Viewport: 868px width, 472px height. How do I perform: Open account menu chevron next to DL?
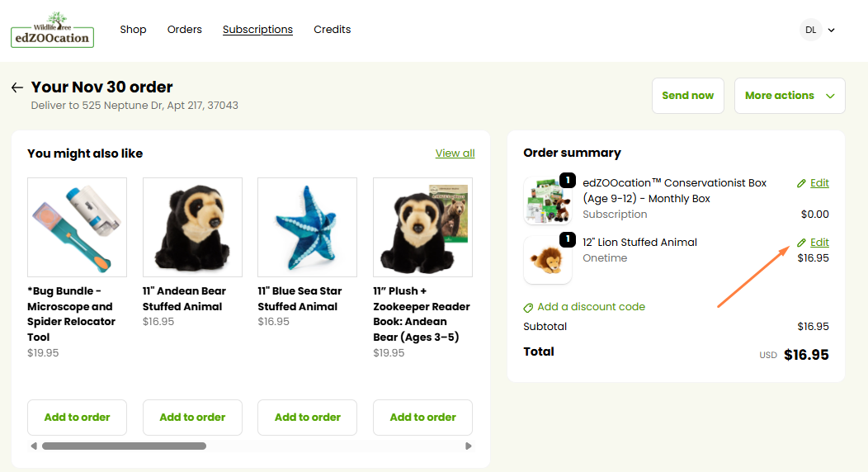click(x=832, y=31)
